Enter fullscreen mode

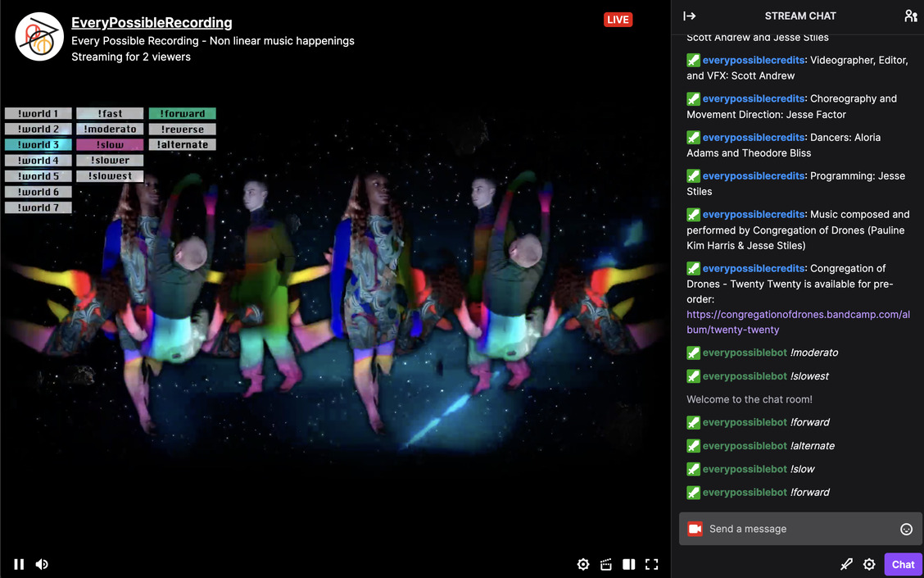click(x=652, y=564)
